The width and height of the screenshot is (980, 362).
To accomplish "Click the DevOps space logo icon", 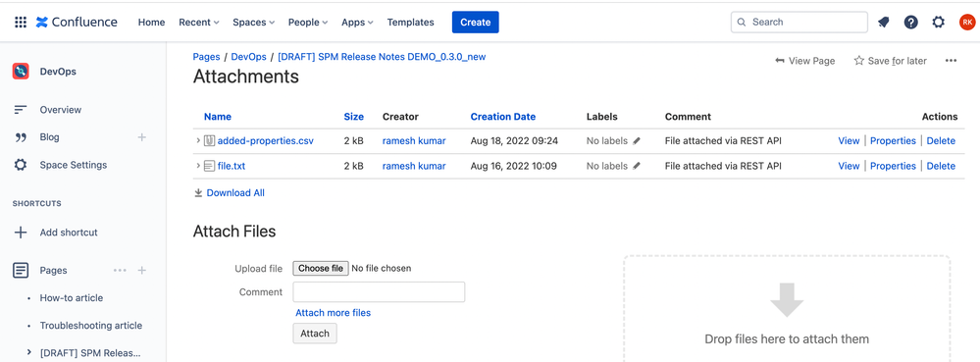I will (21, 72).
